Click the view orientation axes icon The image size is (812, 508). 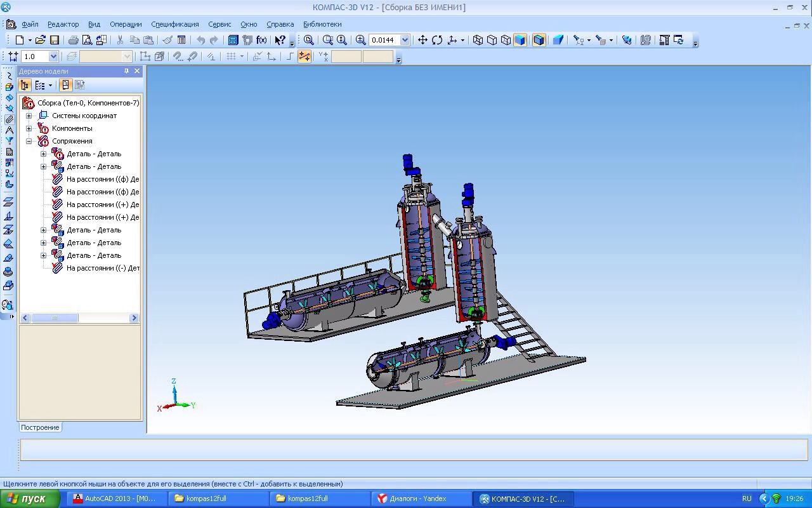[452, 40]
